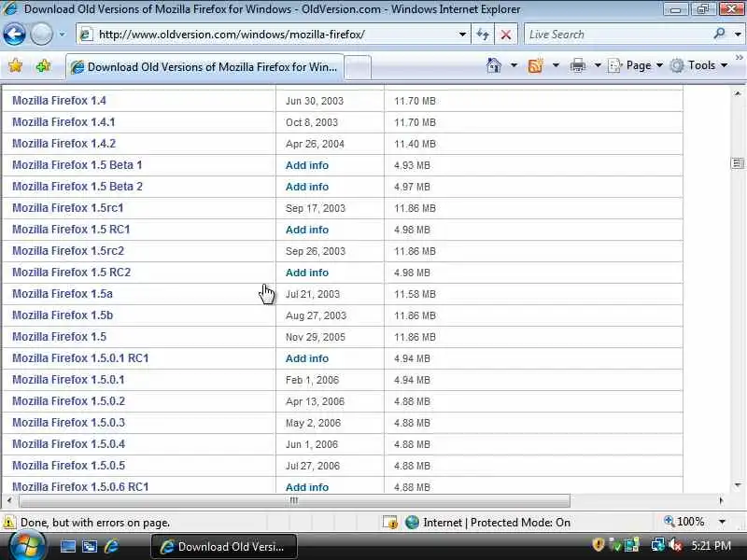Viewport: 747px width, 560px height.
Task: Click Internet Protected Mode zone indicator
Action: 487,523
